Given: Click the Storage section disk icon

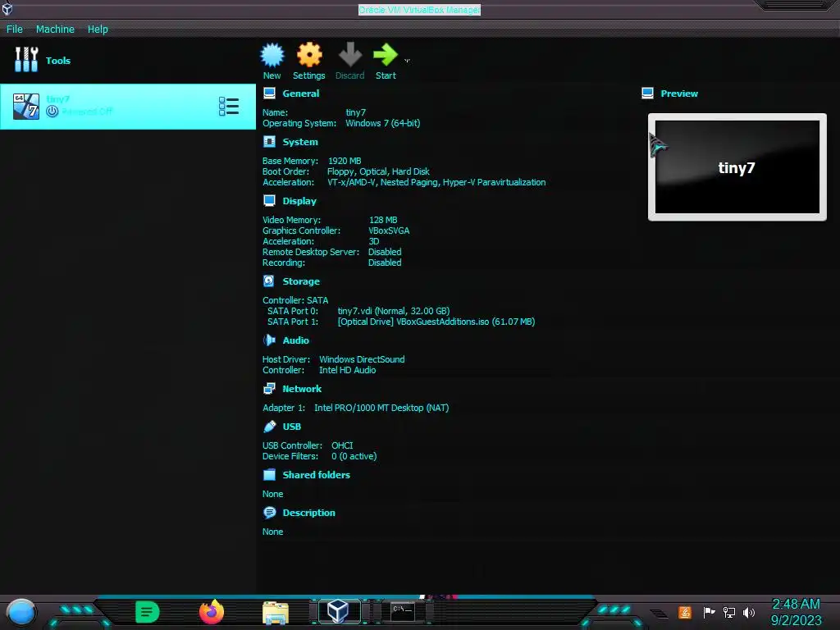Looking at the screenshot, I should point(269,281).
